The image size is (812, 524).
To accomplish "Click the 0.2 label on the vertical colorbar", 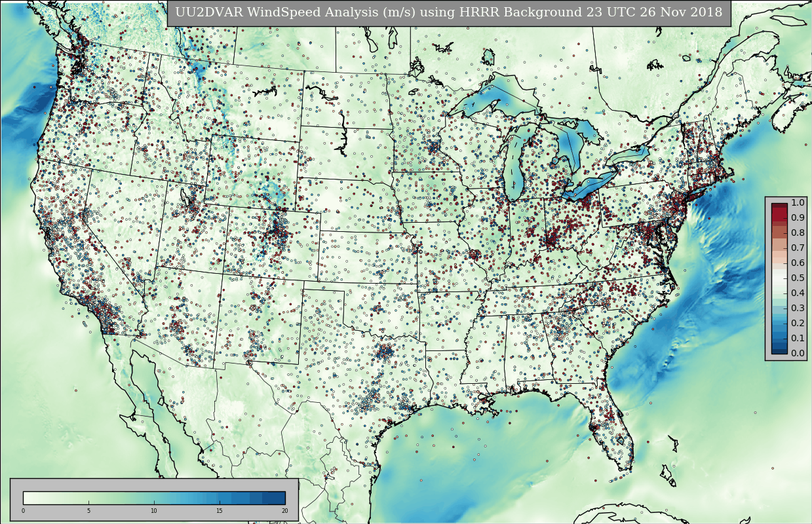I will pyautogui.click(x=798, y=324).
